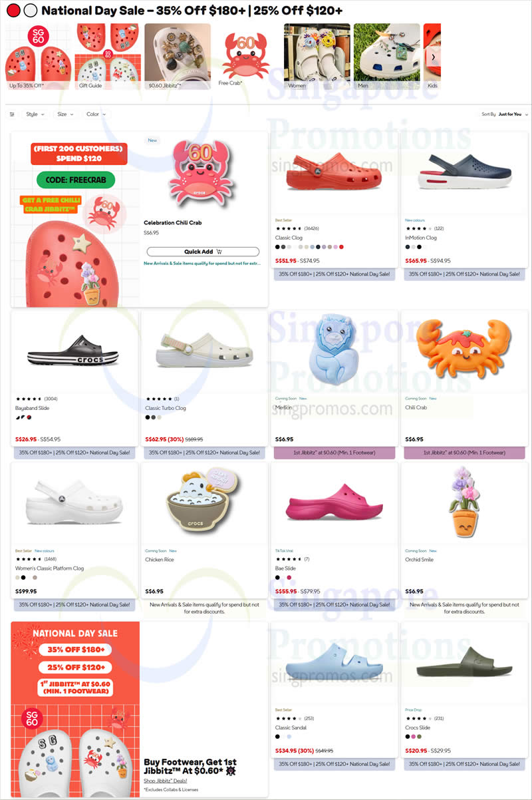Choose the red Classic Clog color swatch
The width and height of the screenshot is (532, 800).
pyautogui.click(x=341, y=247)
